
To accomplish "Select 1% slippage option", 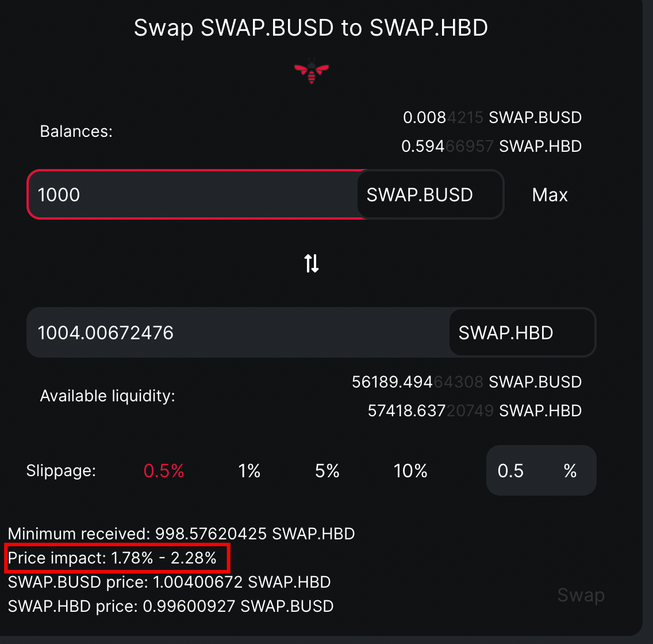I will (249, 471).
